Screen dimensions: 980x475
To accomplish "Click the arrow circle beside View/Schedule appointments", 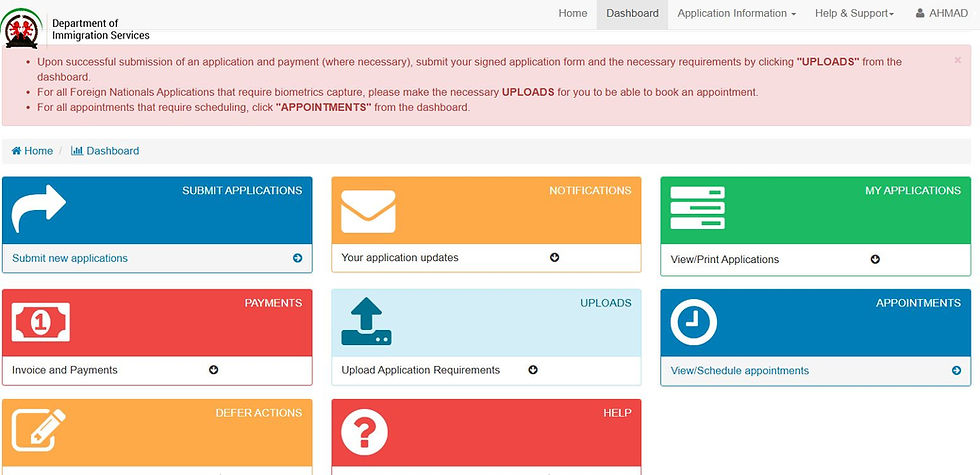I will pos(956,371).
